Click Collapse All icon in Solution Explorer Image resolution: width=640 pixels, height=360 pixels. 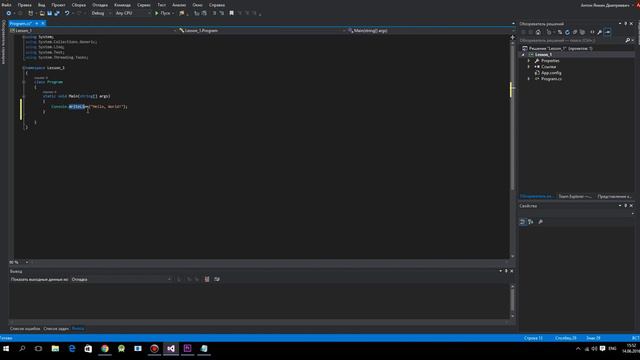coord(575,32)
